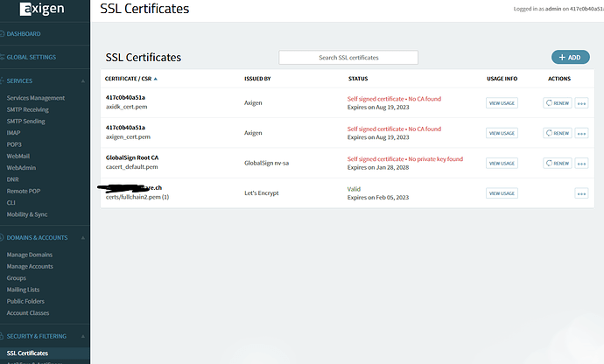
Task: Open the POP3 service page
Action: (x=14, y=144)
